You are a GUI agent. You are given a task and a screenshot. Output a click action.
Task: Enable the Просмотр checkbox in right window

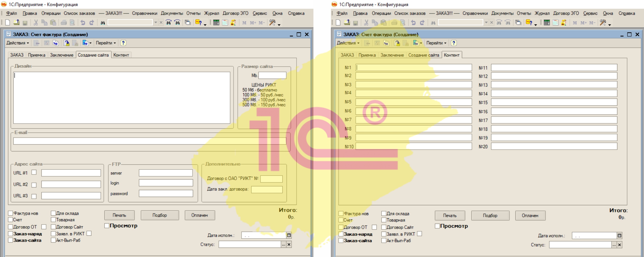click(437, 226)
